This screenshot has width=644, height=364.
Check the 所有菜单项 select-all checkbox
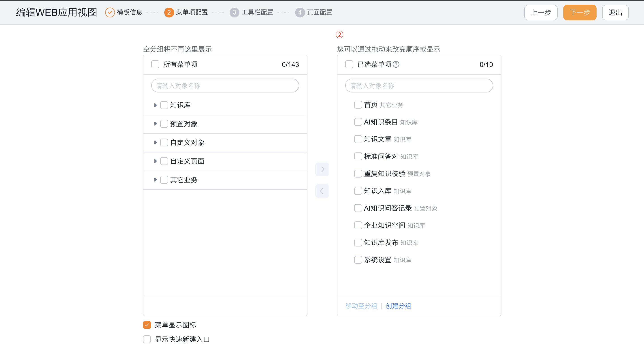[x=155, y=64]
